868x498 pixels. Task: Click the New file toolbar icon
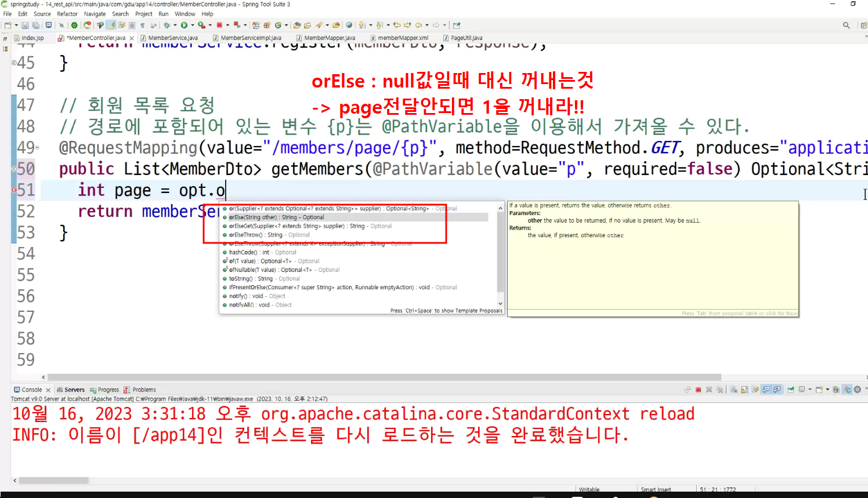pos(8,25)
